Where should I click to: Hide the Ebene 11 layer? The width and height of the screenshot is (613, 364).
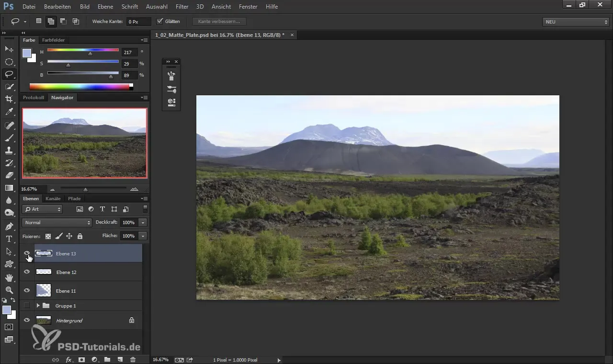point(27,290)
